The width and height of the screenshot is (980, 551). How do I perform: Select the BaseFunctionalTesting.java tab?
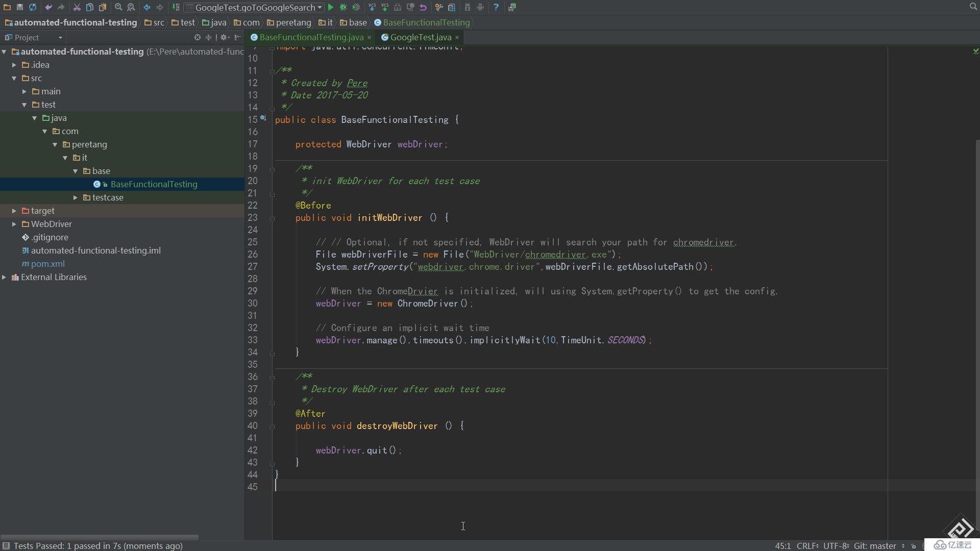click(x=312, y=36)
